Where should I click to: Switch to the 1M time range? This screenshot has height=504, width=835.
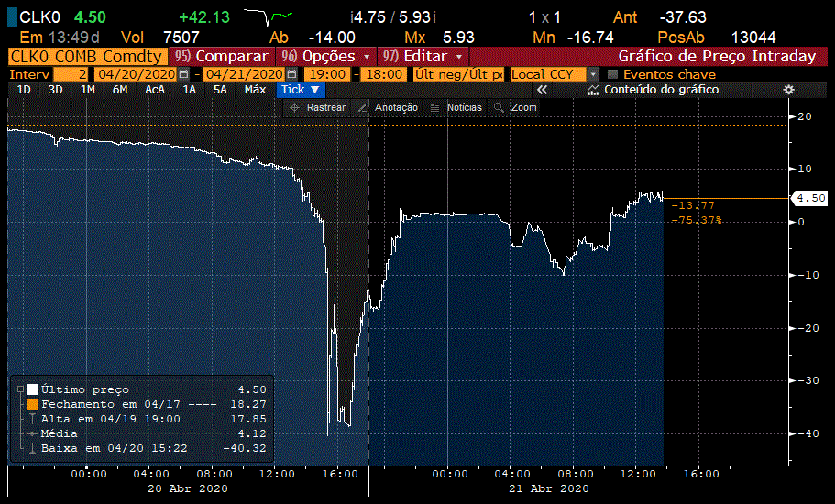coord(87,90)
